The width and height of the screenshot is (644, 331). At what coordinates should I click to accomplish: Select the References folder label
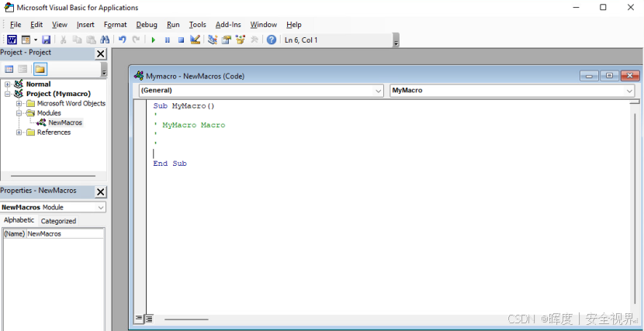tap(54, 132)
